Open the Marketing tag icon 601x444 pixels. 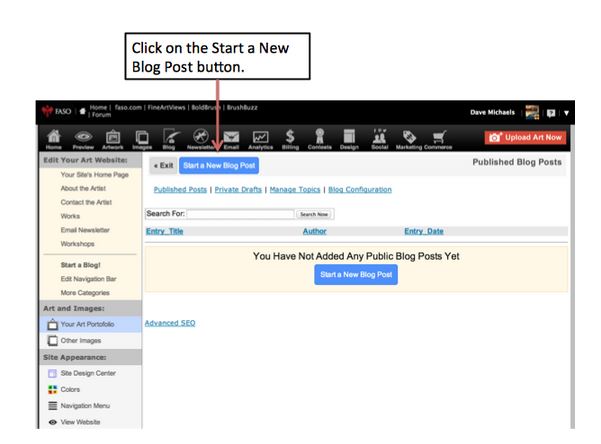409,139
